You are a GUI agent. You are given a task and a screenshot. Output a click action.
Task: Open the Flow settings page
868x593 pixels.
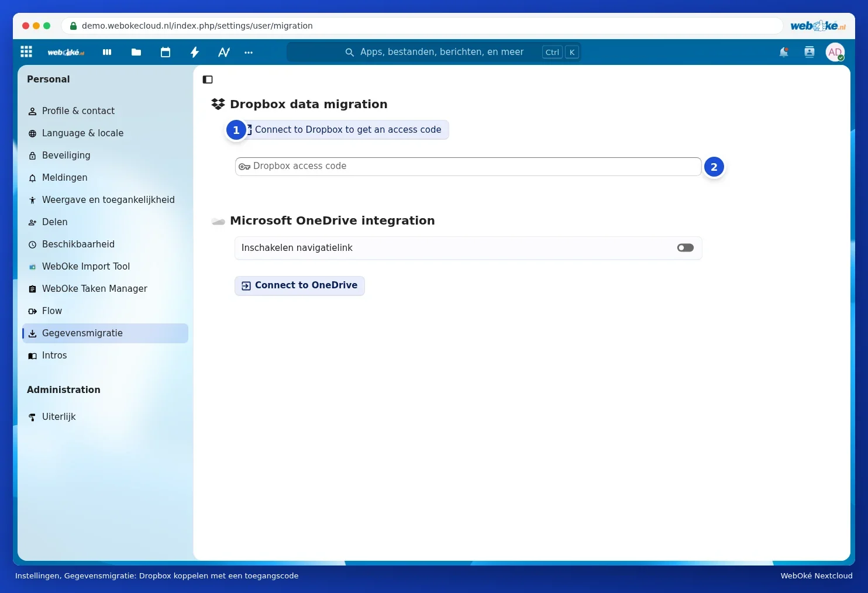click(105, 311)
